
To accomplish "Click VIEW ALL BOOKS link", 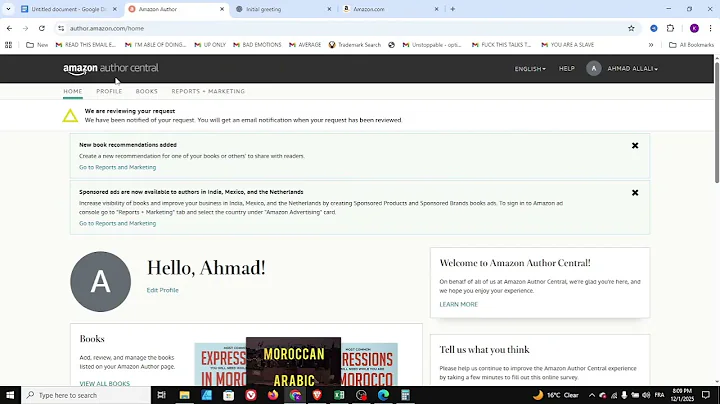I will pyautogui.click(x=105, y=383).
